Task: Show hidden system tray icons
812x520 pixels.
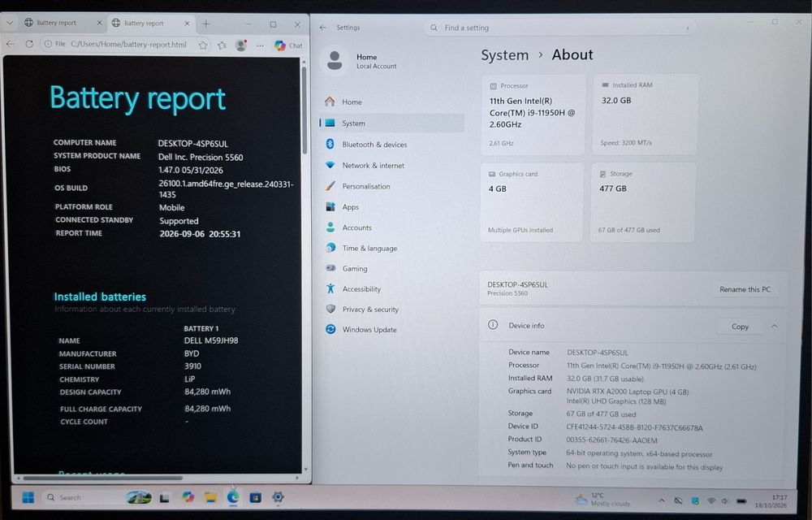Action: coord(661,500)
